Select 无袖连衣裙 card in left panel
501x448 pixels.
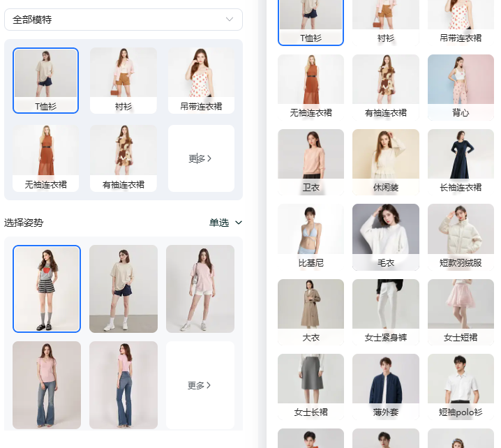pos(45,158)
